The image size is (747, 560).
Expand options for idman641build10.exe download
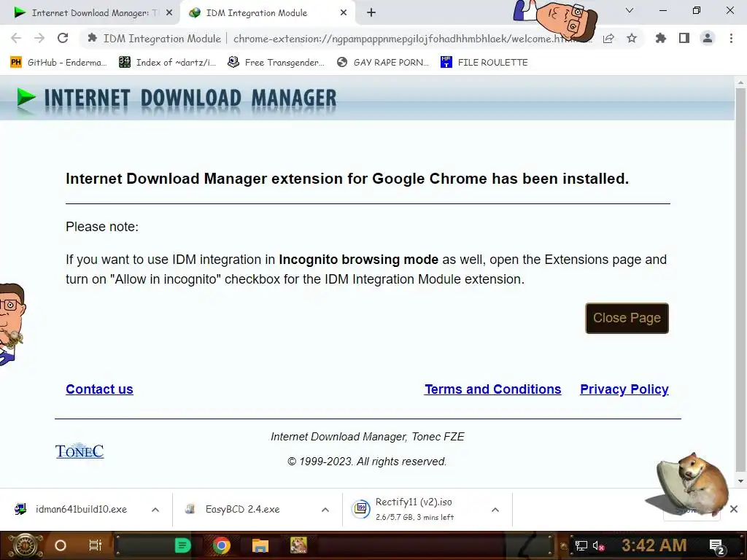click(155, 510)
